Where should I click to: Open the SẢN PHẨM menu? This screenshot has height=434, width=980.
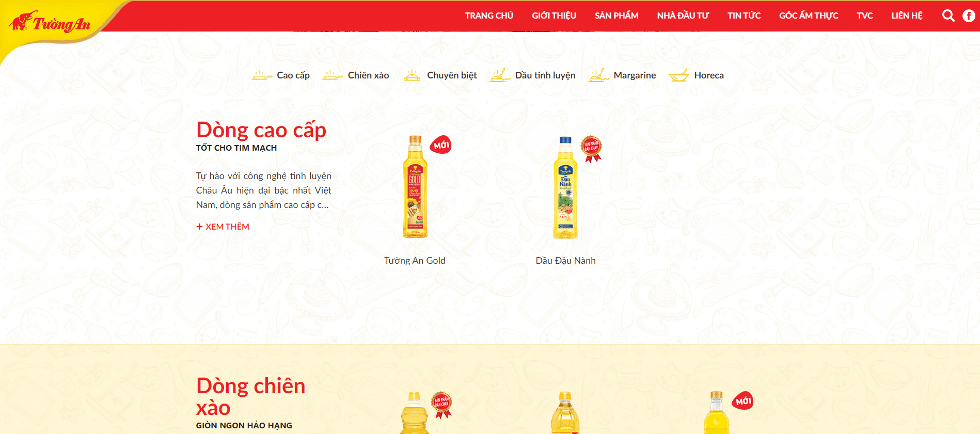click(x=617, y=15)
